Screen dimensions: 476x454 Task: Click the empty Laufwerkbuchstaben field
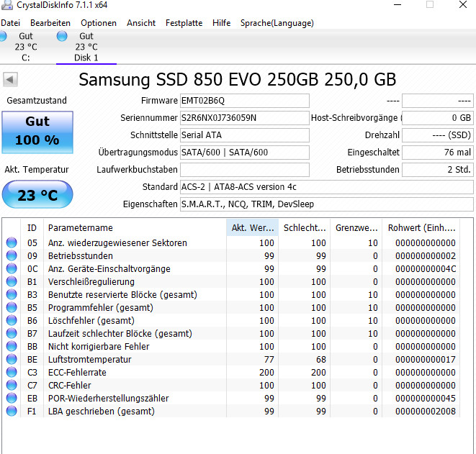tap(245, 170)
